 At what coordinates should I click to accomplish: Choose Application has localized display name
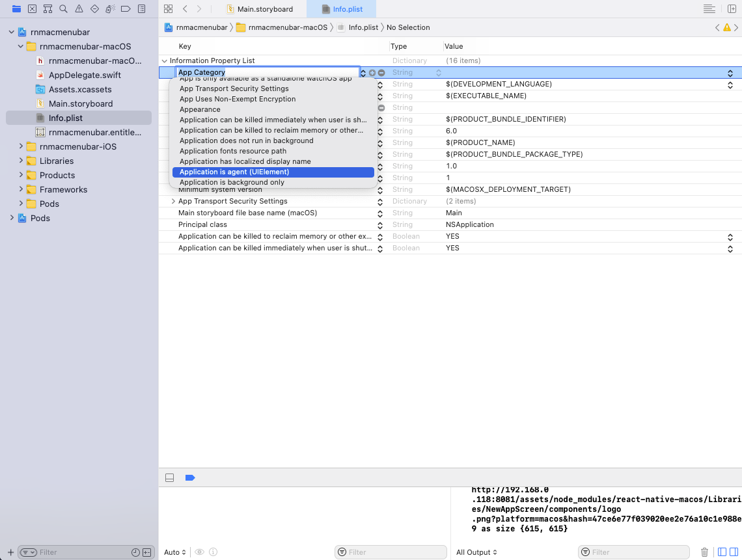point(273,162)
